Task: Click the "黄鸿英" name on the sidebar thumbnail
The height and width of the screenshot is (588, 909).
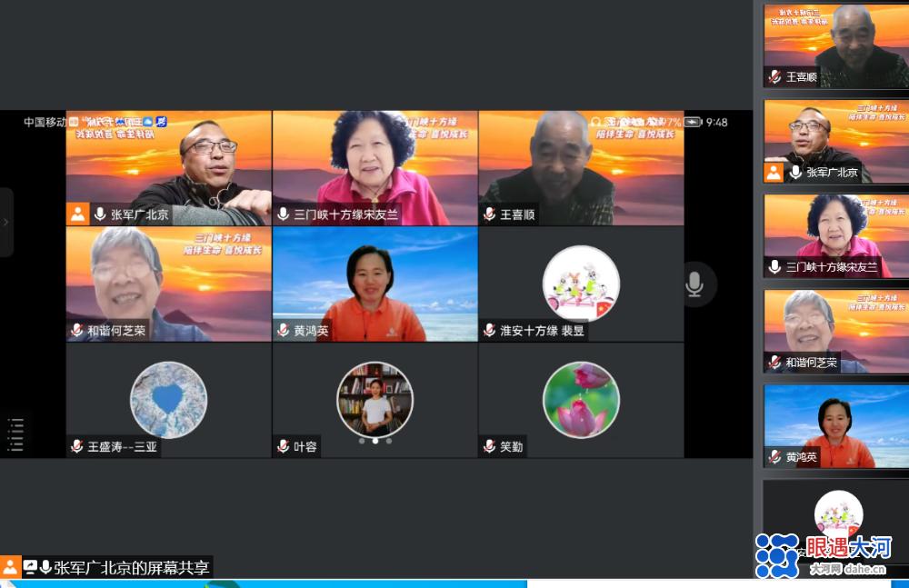Action: tap(801, 457)
